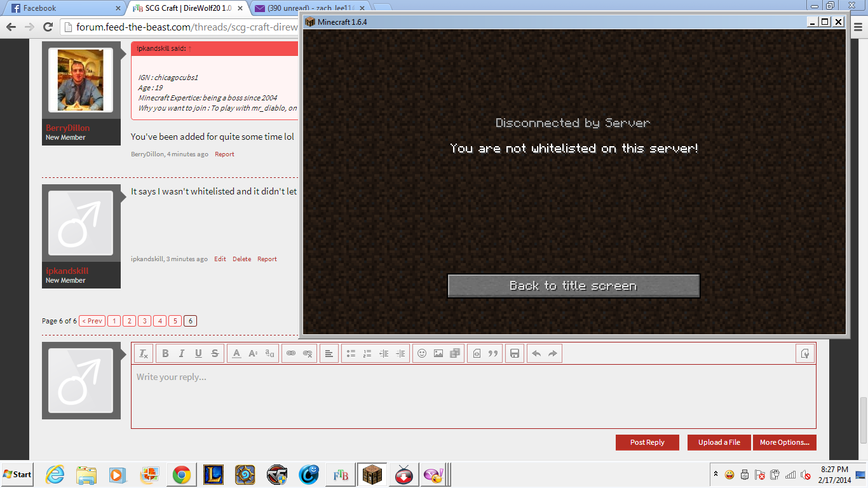This screenshot has height=488, width=868.
Task: Open the smilies picker icon
Action: 422,354
